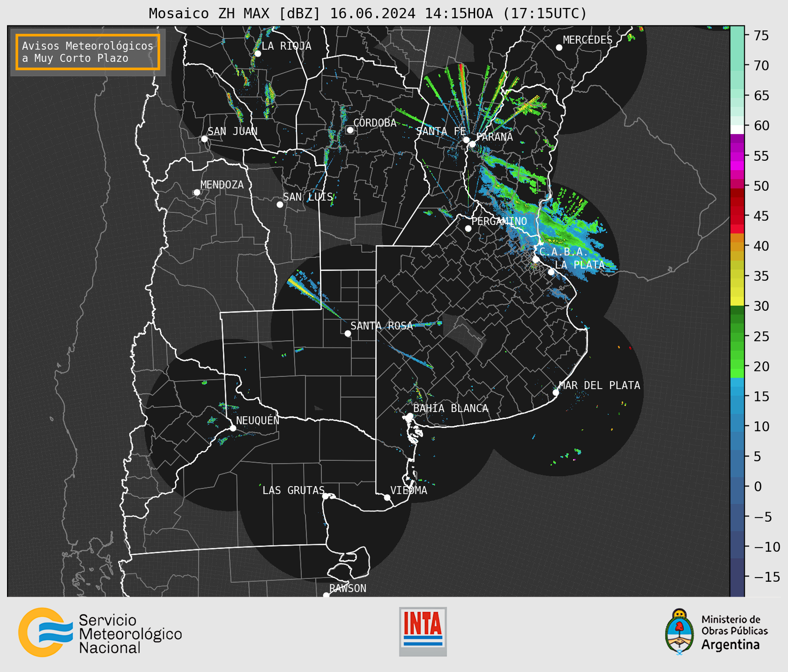Click the C.A.B.A. city marker dot
The width and height of the screenshot is (788, 672).
[536, 259]
